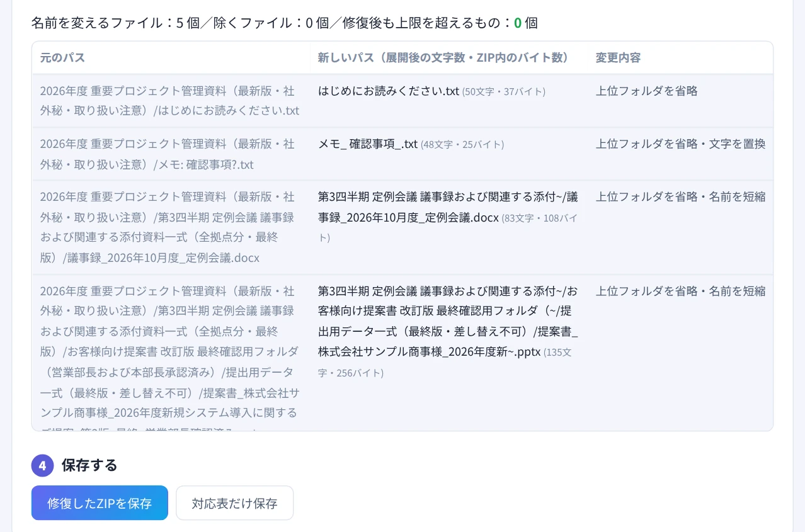
Task: Click 上位フォルダを省略・名前を短縮 in pptx row
Action: tap(681, 291)
